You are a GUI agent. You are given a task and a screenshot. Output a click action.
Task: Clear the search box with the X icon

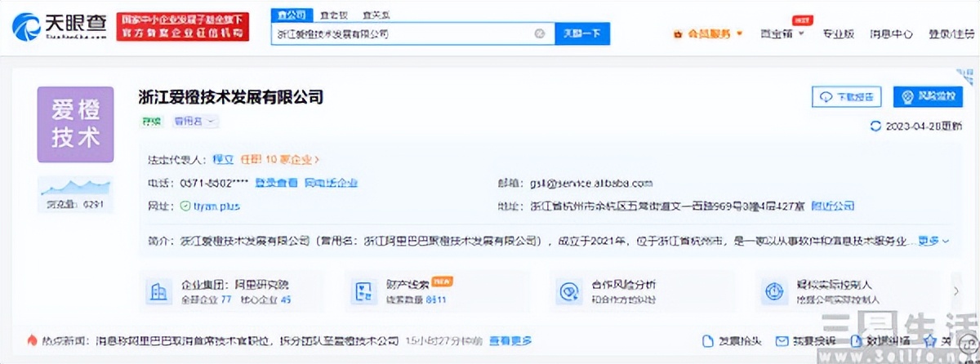click(539, 33)
